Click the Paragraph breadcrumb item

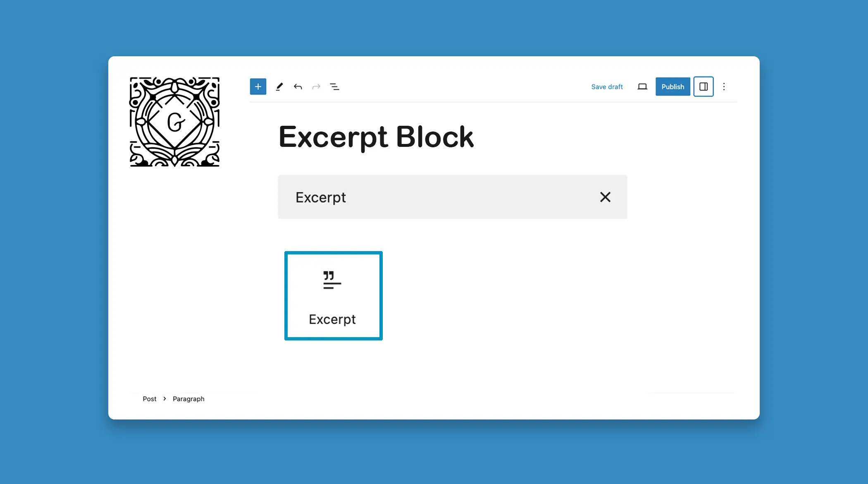[188, 399]
